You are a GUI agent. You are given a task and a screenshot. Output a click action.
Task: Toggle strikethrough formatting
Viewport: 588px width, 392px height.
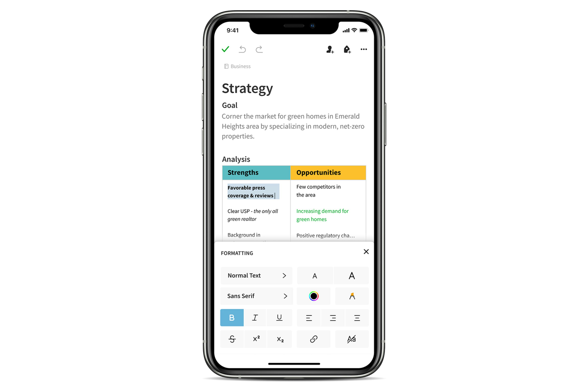pos(232,339)
